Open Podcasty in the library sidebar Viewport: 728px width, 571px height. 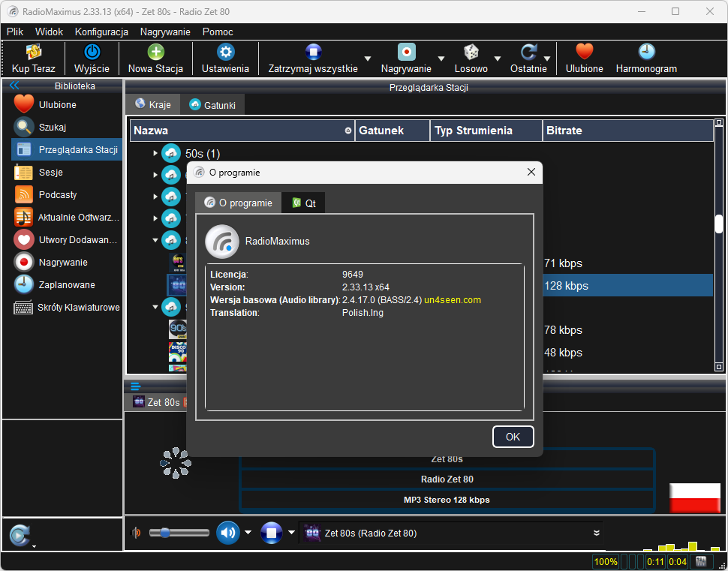click(67, 194)
